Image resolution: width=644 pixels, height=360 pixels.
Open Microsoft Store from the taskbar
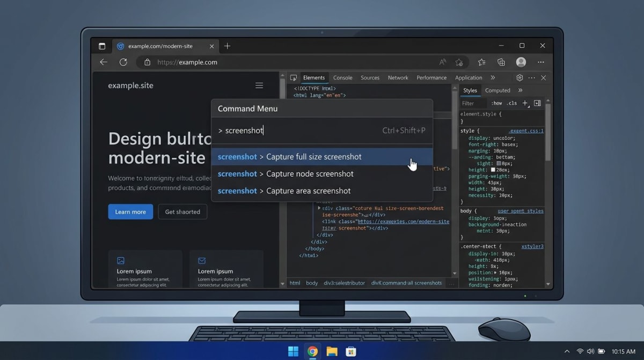[351, 351]
